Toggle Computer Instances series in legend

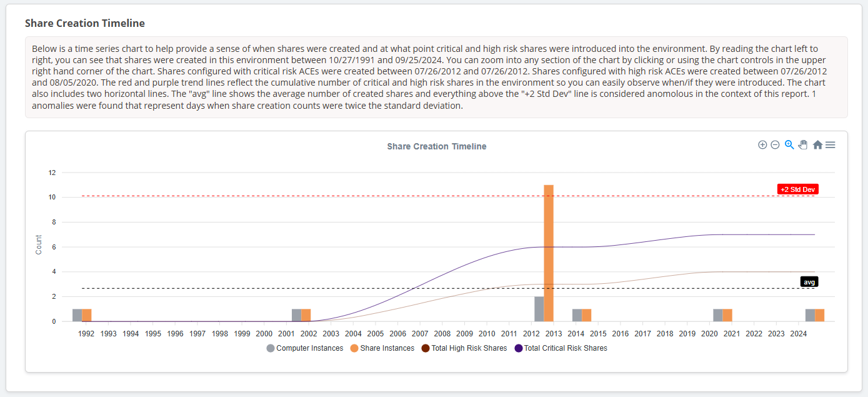click(x=305, y=348)
